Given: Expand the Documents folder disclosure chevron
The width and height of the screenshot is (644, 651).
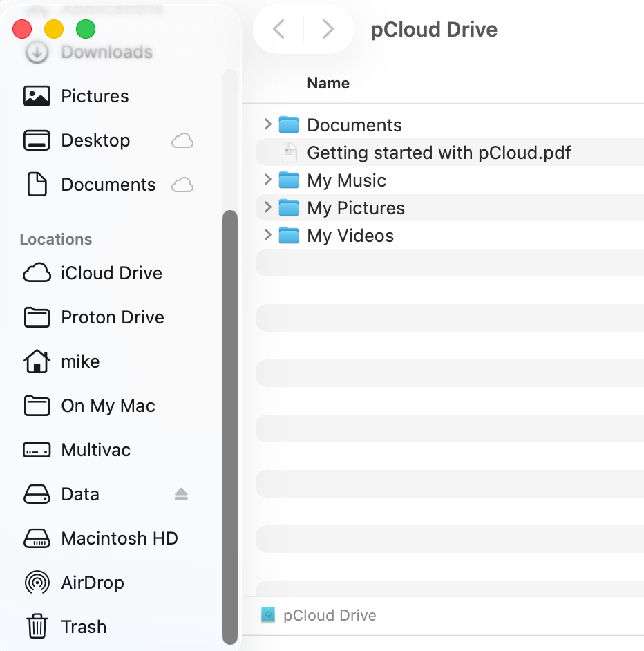Looking at the screenshot, I should (268, 124).
